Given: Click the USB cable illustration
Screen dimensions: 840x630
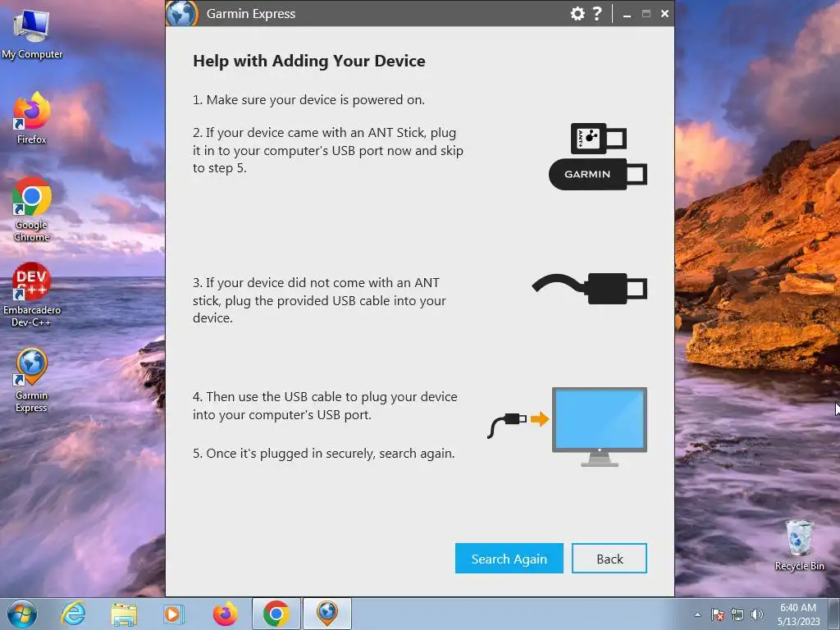Looking at the screenshot, I should click(589, 288).
